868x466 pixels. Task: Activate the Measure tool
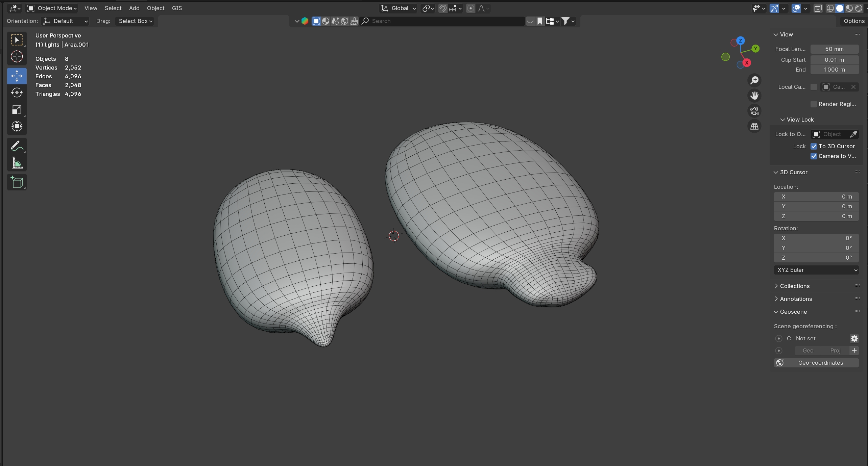17,163
